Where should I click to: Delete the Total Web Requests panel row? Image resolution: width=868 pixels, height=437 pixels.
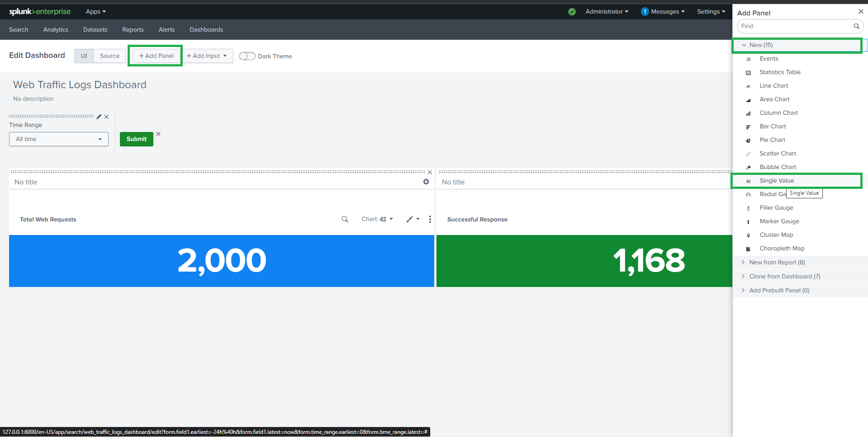430,172
